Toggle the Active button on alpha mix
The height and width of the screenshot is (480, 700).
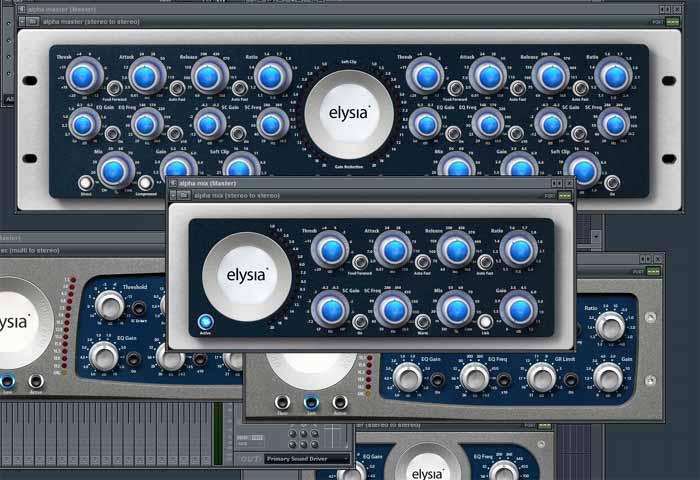[x=205, y=321]
